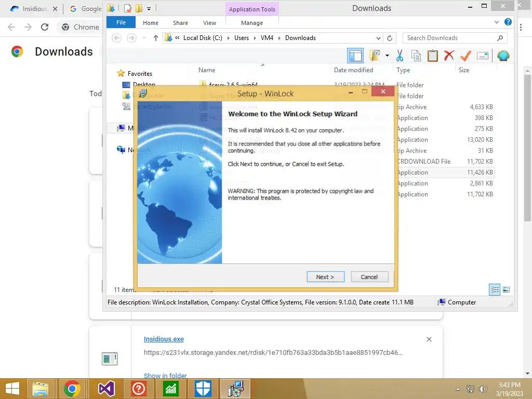Screen dimensions: 532x399
Task: Expand chevron after Users in address bar
Action: pyautogui.click(x=255, y=38)
